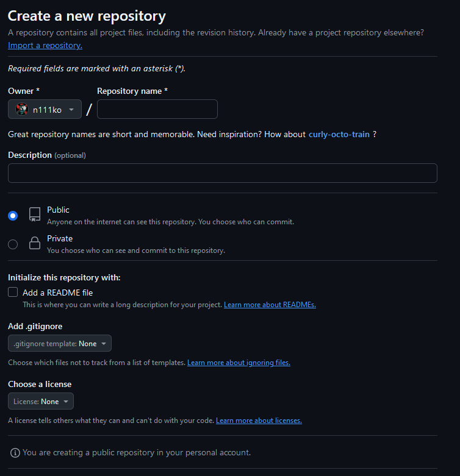Viewport: 460px width, 476px height.
Task: Focus the Repository name input field
Action: coord(157,109)
